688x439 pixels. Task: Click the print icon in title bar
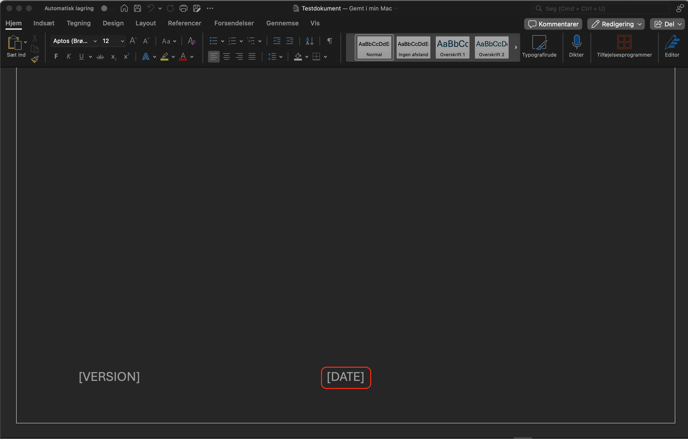tap(183, 8)
